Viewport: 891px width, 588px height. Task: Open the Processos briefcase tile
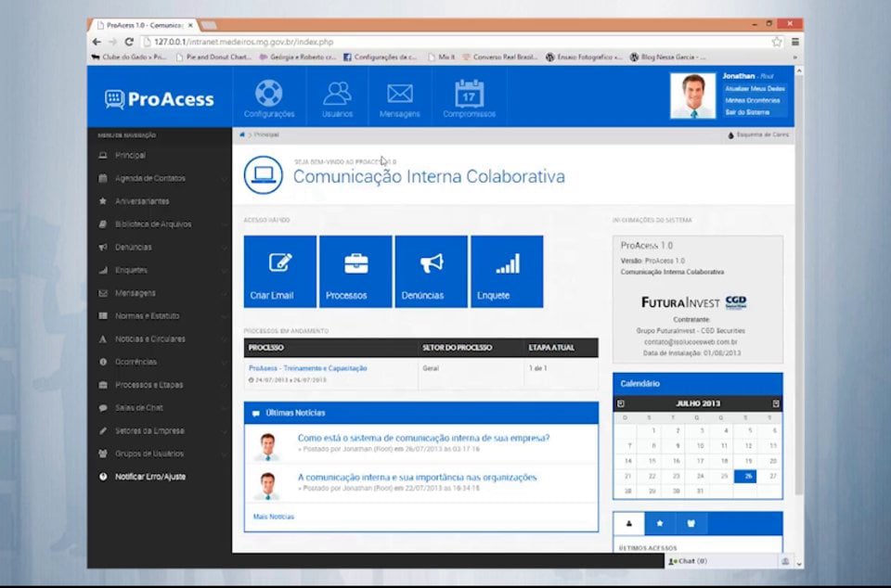pyautogui.click(x=355, y=272)
